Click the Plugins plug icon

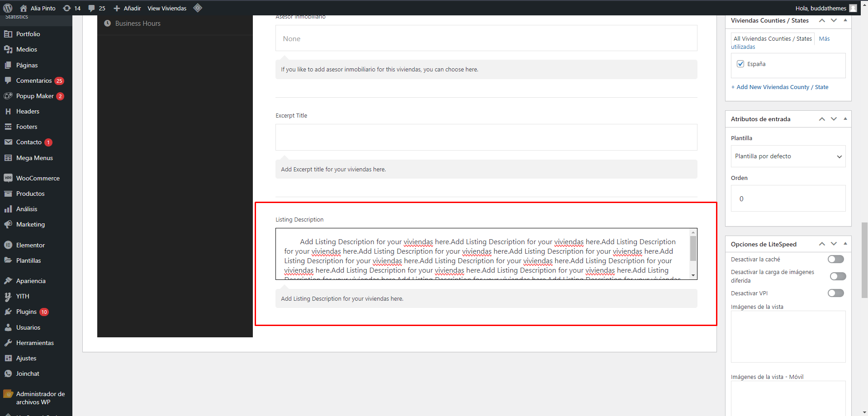(8, 312)
